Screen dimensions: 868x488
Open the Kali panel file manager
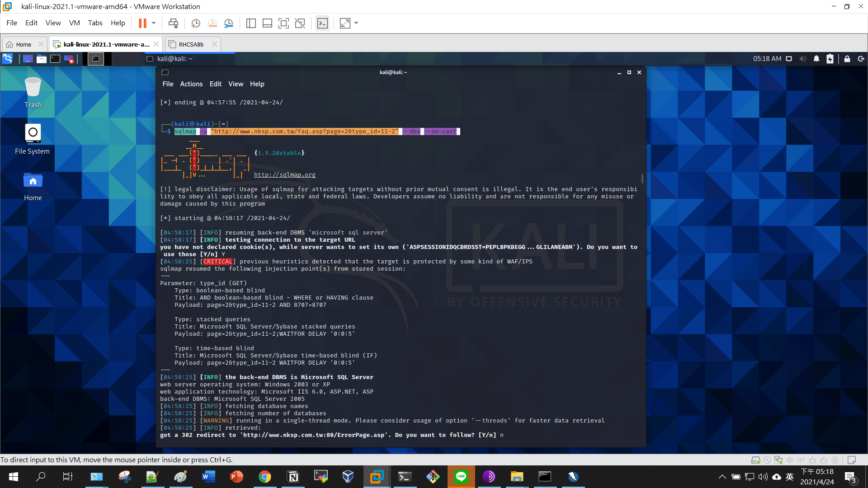click(42, 59)
